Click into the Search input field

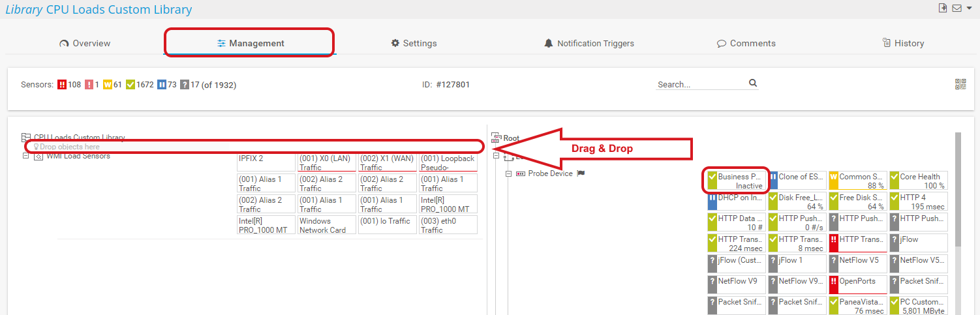701,84
